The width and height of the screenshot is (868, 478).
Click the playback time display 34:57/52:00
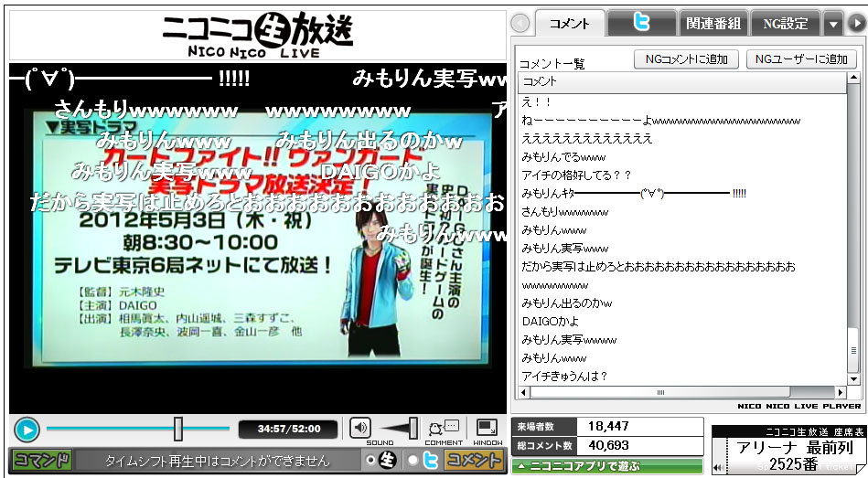click(288, 429)
